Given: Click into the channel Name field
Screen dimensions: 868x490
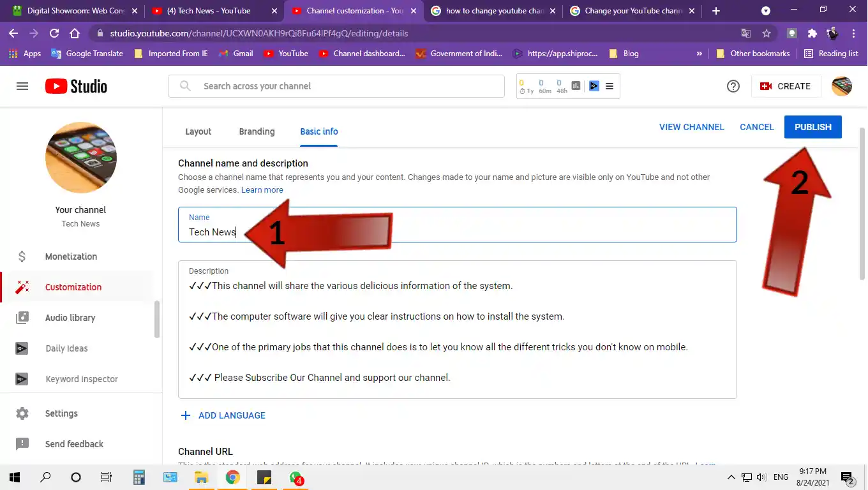Looking at the screenshot, I should (x=458, y=225).
